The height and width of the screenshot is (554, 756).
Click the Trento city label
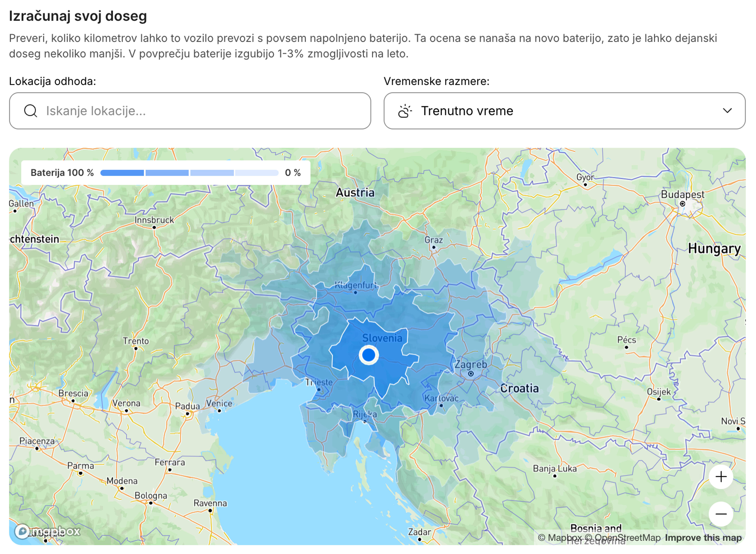(136, 341)
